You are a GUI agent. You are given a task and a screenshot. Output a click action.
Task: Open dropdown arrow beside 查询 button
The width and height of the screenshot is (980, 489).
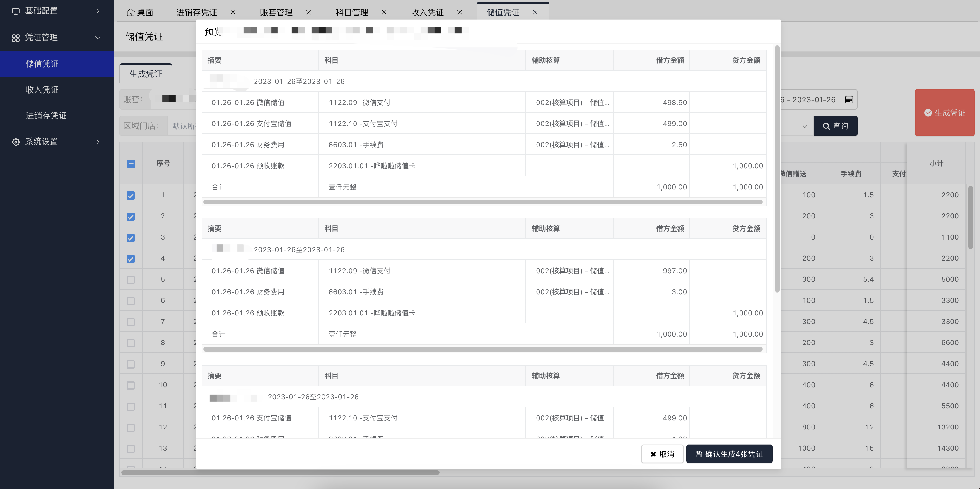[804, 126]
